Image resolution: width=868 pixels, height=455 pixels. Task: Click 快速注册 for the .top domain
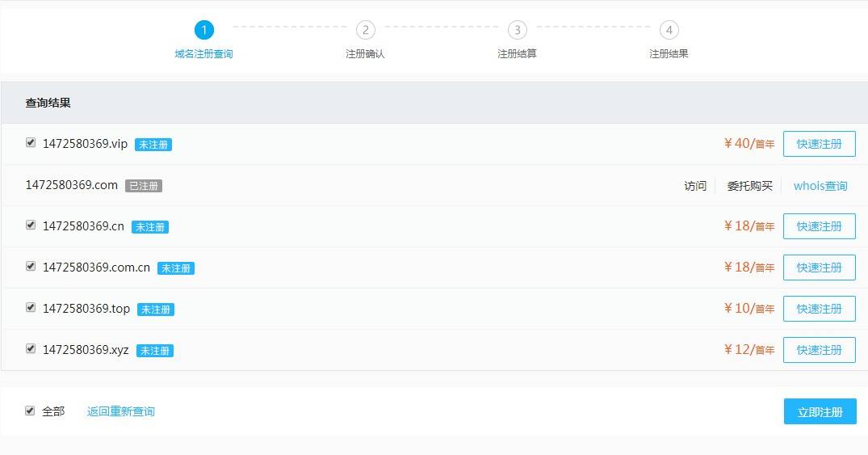pyautogui.click(x=820, y=309)
